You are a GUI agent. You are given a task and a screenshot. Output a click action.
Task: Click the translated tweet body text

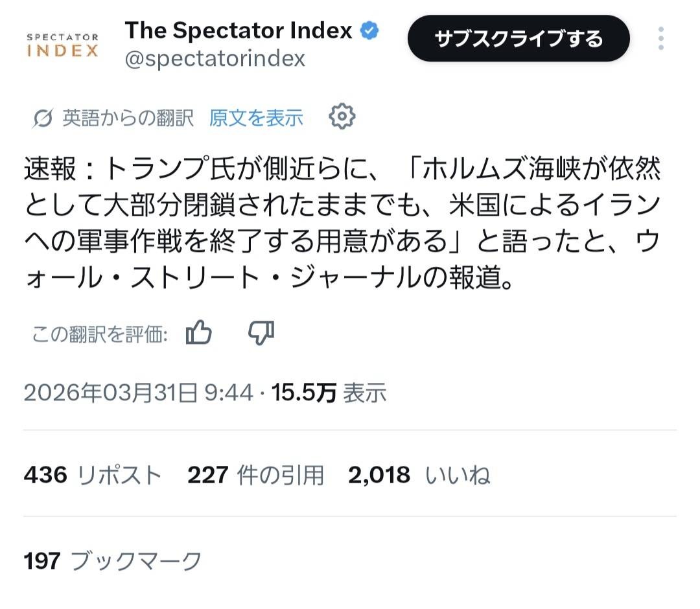click(x=342, y=225)
